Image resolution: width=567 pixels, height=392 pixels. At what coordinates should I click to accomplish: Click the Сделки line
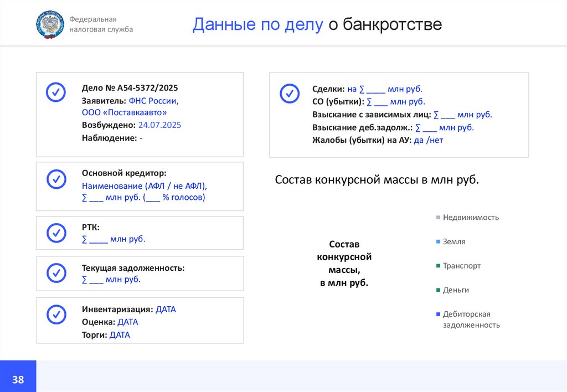pyautogui.click(x=368, y=89)
